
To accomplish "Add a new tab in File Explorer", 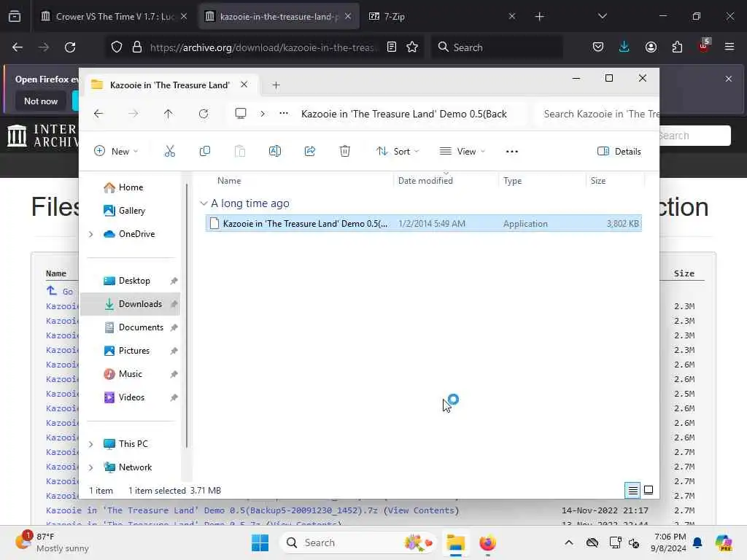I will 276,85.
